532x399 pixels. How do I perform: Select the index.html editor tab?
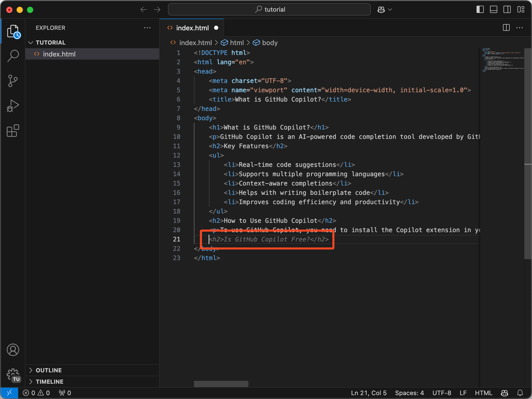tap(192, 28)
